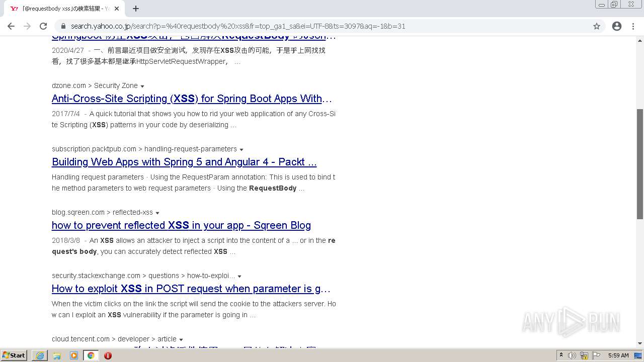Click the '2018/3/8' date in Sqreen snippet
Viewport: 644px width, 362px height.
tap(66, 240)
